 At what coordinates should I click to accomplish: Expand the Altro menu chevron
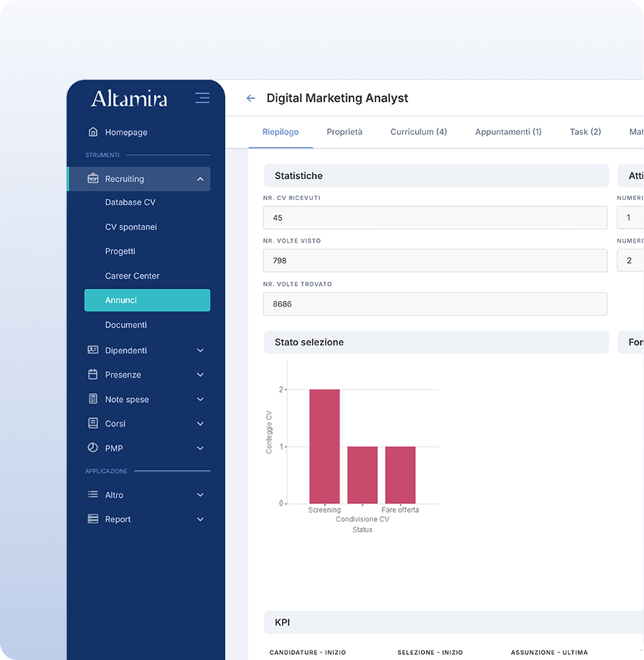[x=200, y=495]
